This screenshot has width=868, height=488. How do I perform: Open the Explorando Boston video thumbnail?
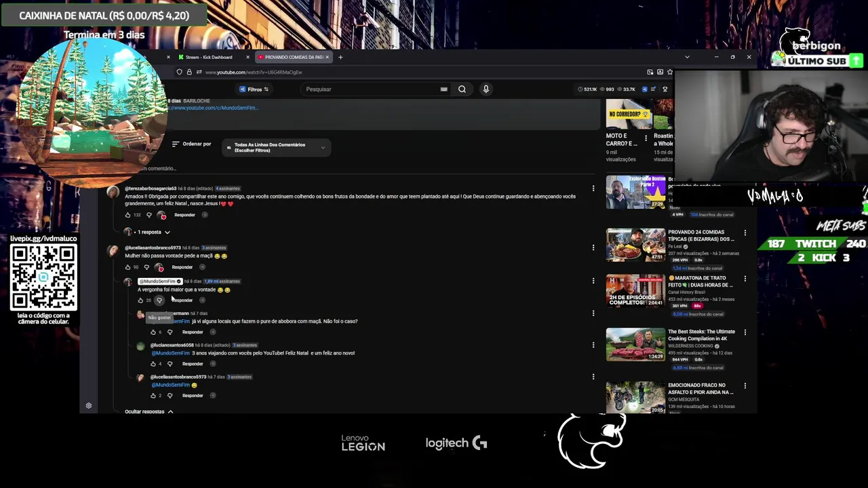(635, 192)
